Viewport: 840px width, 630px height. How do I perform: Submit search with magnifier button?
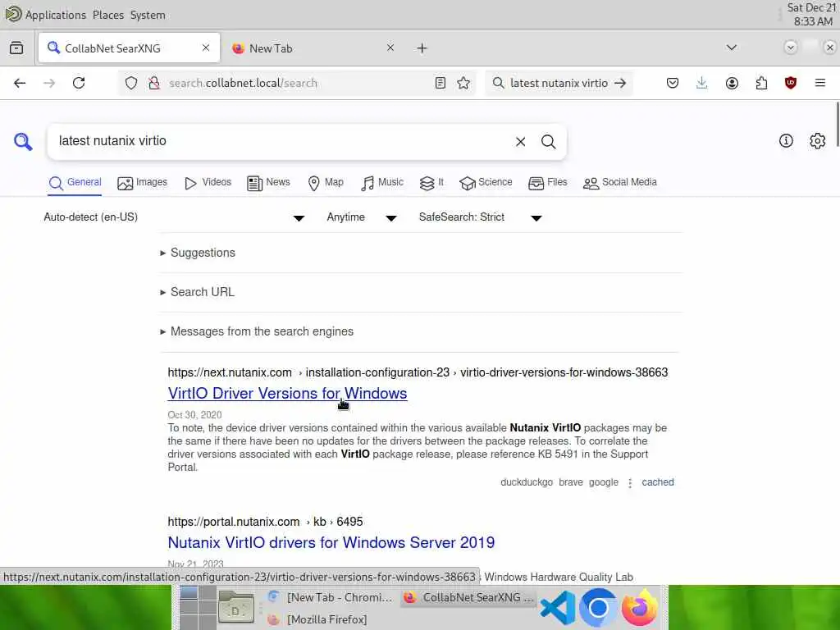click(549, 142)
